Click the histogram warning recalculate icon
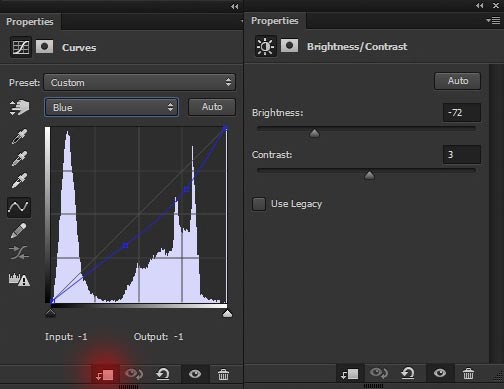Screen dimensions: 504x389 coord(19,279)
